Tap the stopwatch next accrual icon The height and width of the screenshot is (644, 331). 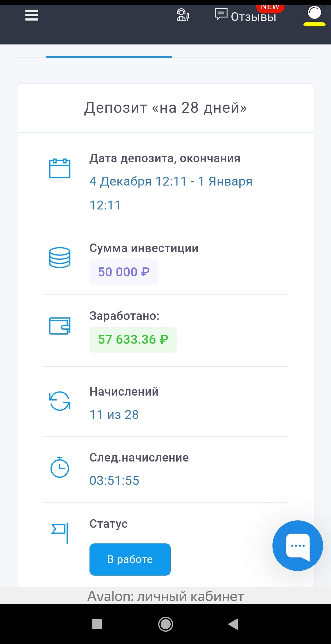point(60,467)
